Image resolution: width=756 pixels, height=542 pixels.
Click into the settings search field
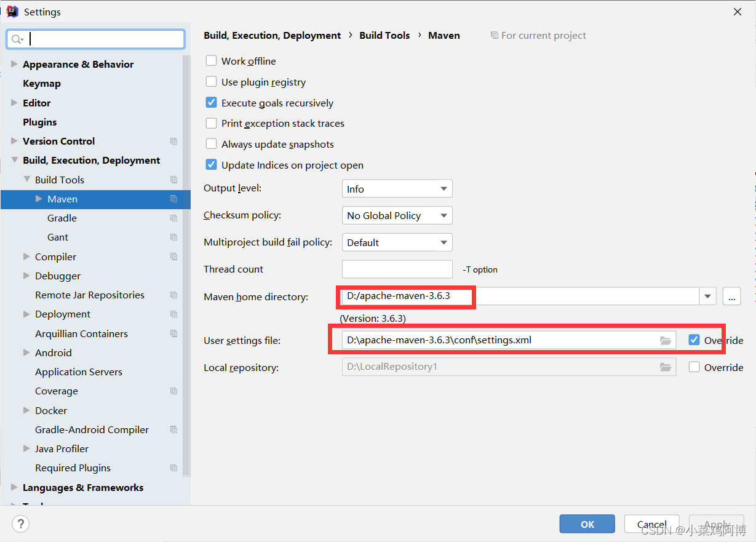(x=95, y=39)
